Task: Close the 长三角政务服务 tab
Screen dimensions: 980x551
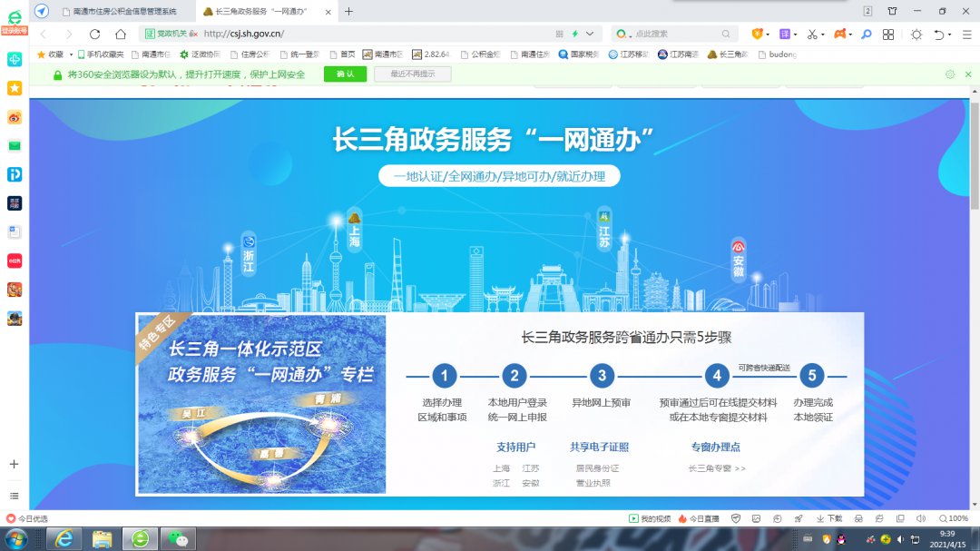Action: tap(328, 12)
